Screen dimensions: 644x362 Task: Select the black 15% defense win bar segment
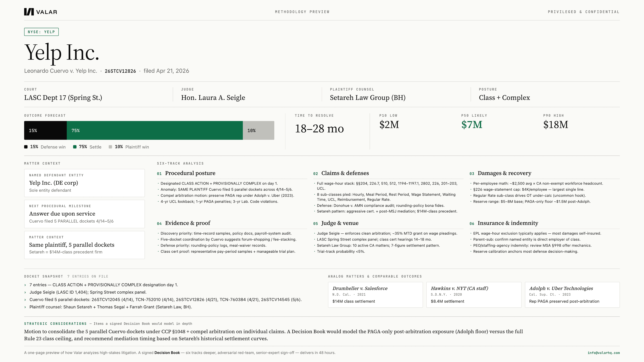pos(45,130)
